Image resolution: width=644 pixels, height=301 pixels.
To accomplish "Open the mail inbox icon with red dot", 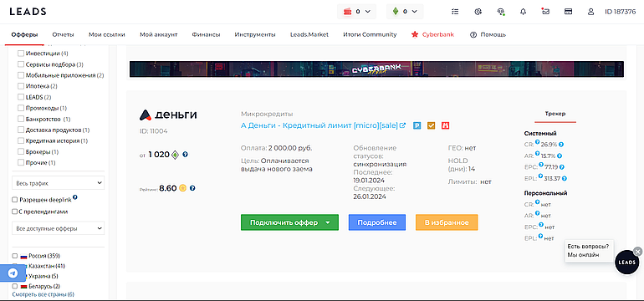I will point(545,12).
